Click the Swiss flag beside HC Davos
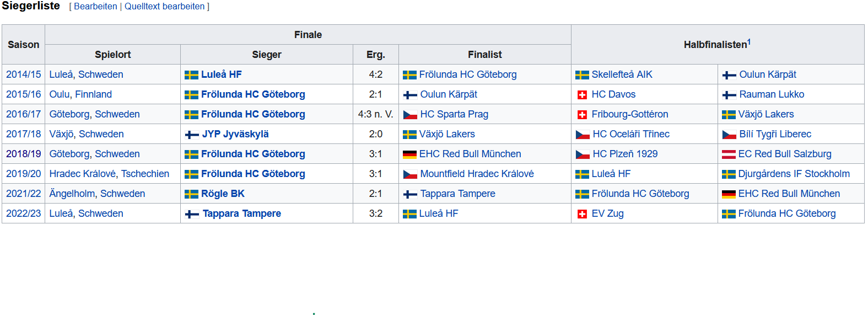Image resolution: width=868 pixels, height=315 pixels. [582, 95]
